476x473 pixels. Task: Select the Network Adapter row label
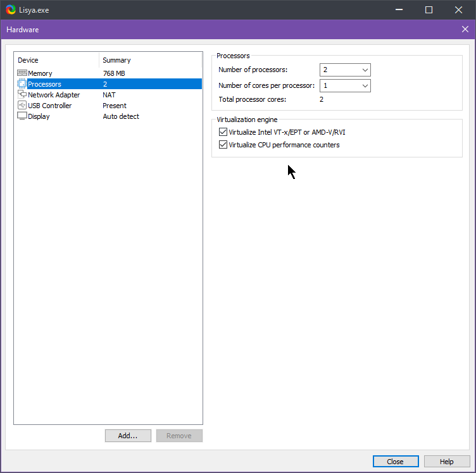[54, 95]
